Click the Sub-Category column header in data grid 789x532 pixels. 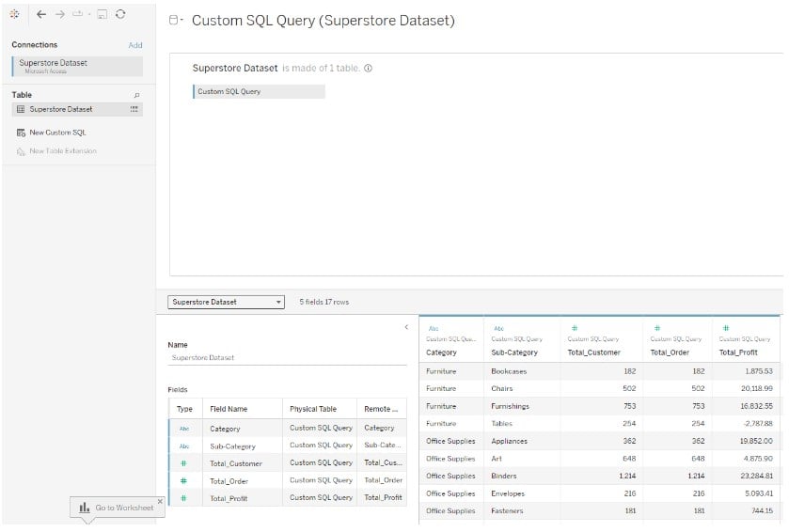click(514, 353)
